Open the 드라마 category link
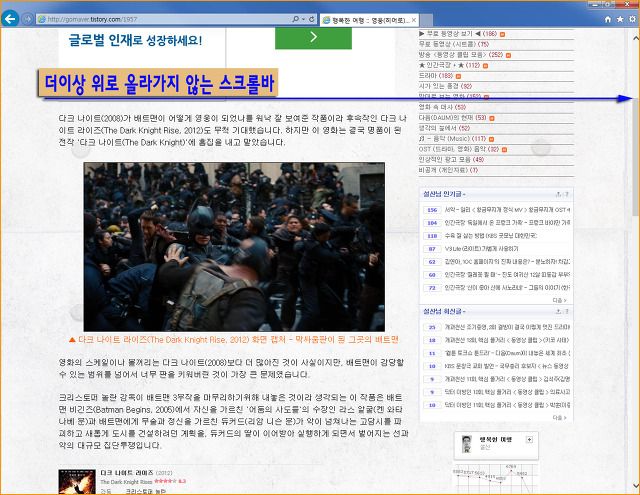This screenshot has width=640, height=495. (436, 76)
